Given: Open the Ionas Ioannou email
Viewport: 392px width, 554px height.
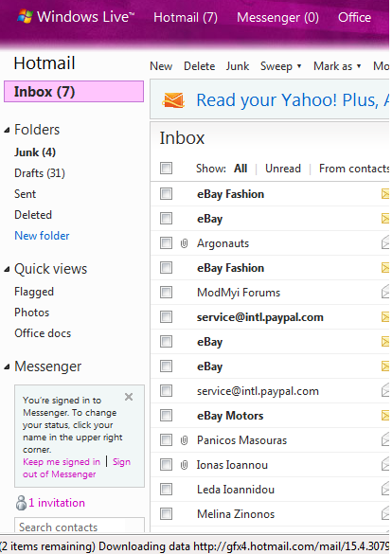Looking at the screenshot, I should click(232, 465).
